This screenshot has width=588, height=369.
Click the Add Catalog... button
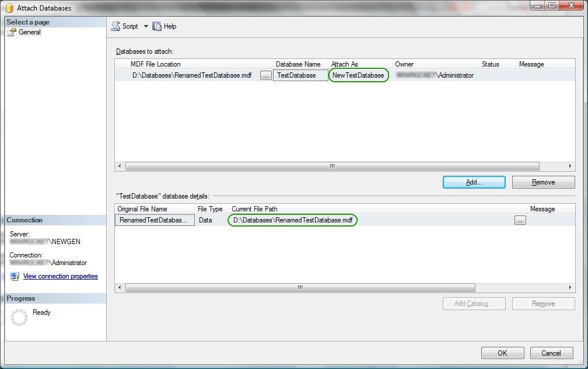(474, 304)
